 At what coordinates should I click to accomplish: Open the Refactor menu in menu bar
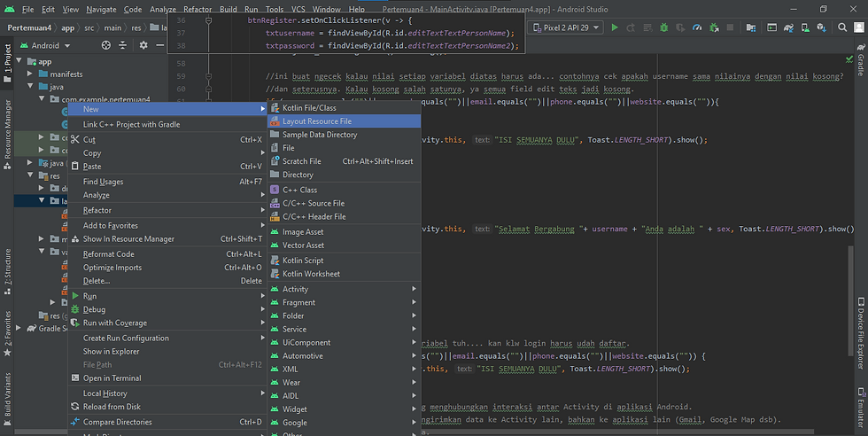tap(198, 10)
